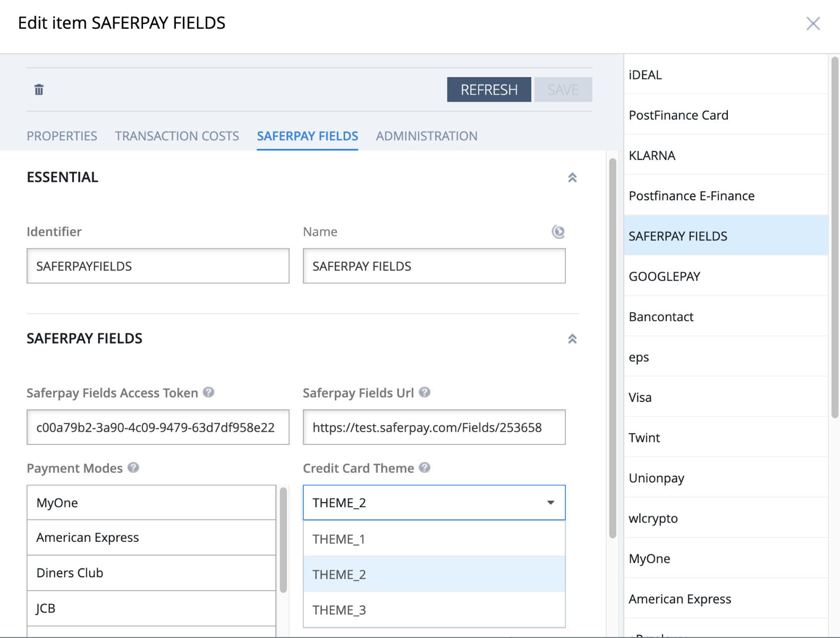
Task: Click help icon beside Payment Modes
Action: 133,468
